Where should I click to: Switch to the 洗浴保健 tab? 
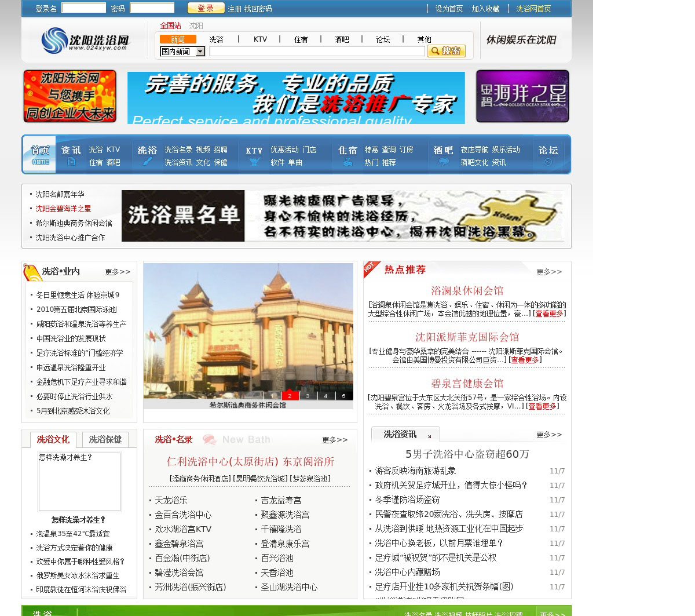(x=105, y=440)
